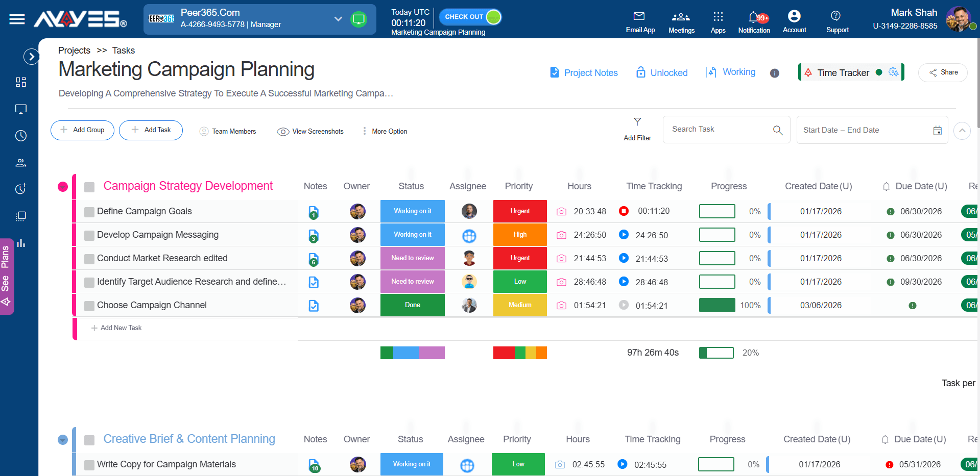The width and height of the screenshot is (980, 476).
Task: Open notes for Define Campaign Goals
Action: point(314,212)
